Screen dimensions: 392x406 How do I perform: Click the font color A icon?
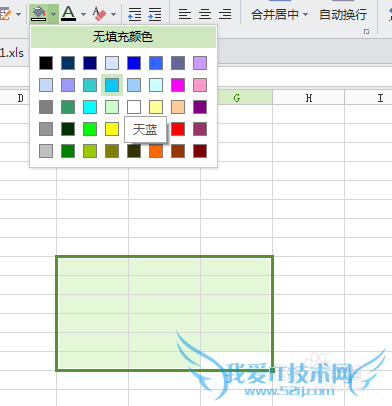[x=69, y=14]
